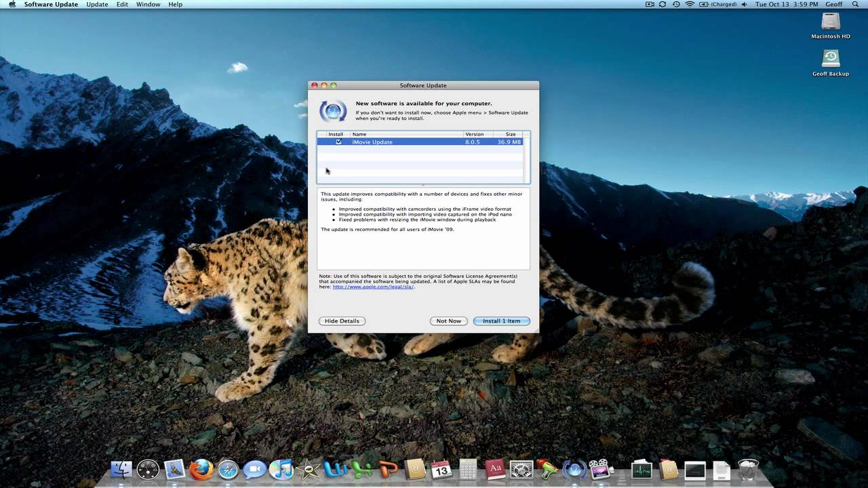Open the Update menu
Screen dimensions: 868x488
(97, 4)
